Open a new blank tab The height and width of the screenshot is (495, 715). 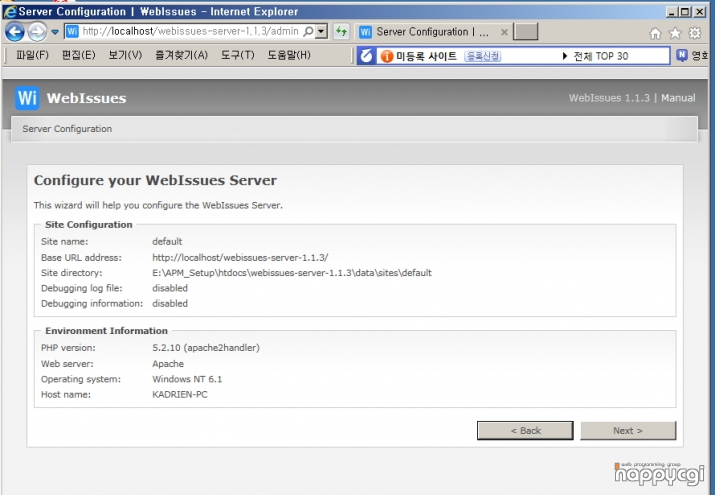point(526,31)
